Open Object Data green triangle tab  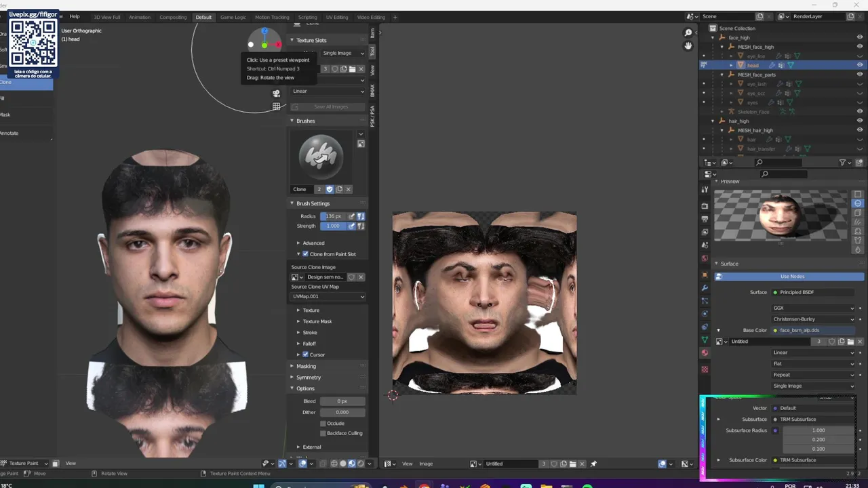(705, 340)
